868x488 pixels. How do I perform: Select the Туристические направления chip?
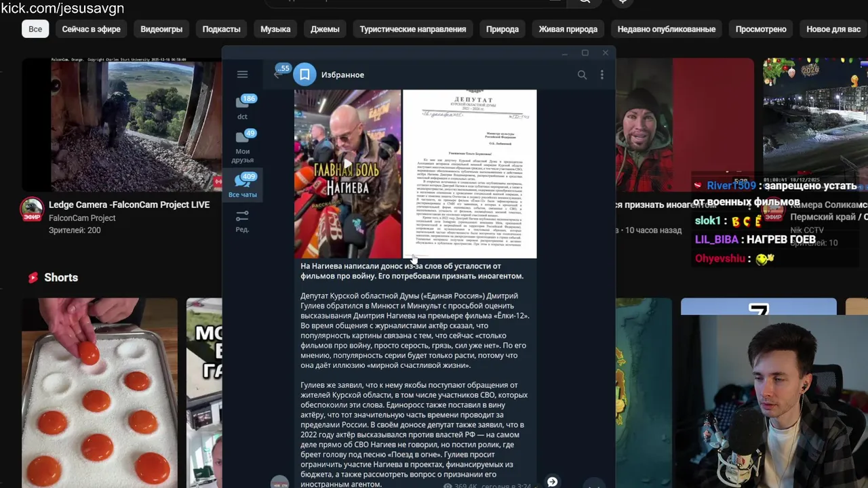(413, 29)
